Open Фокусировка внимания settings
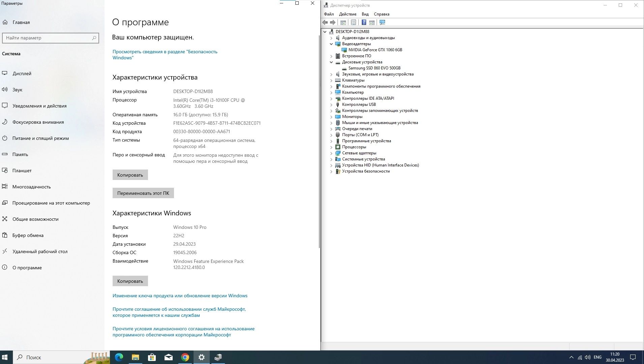Screen dimensions: 644x364 38,122
